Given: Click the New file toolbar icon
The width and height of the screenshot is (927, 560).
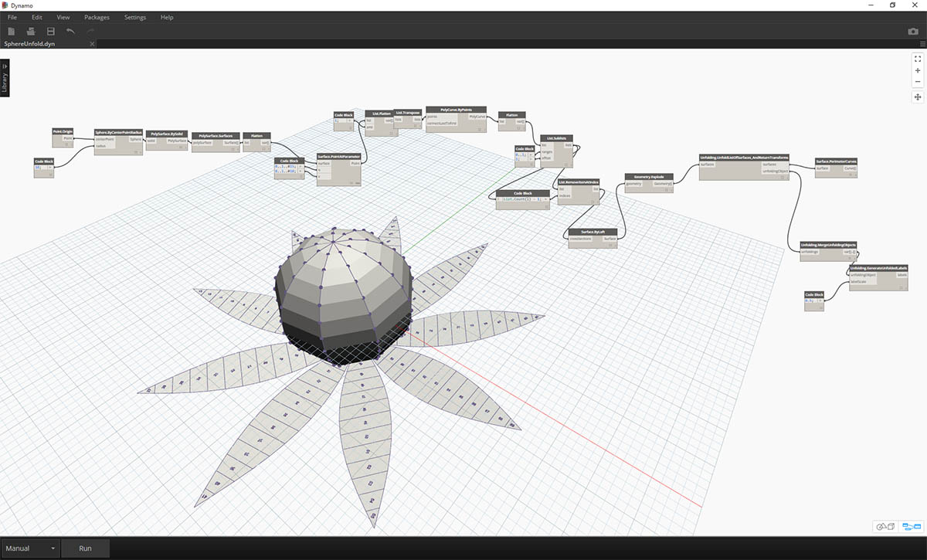Looking at the screenshot, I should tap(12, 31).
